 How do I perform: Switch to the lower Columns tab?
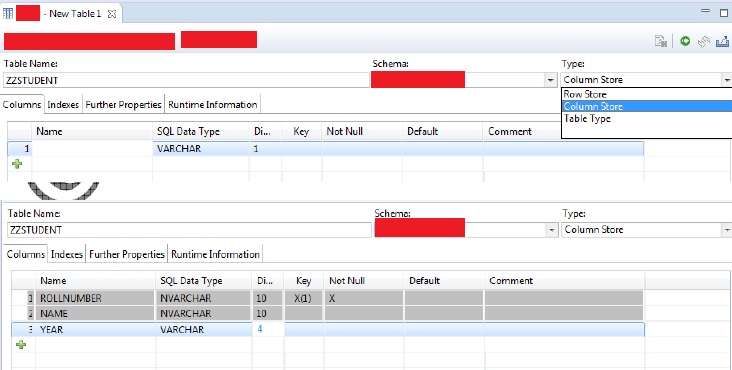26,254
